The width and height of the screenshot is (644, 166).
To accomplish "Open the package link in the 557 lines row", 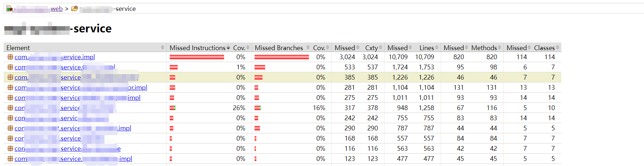I will (x=59, y=138).
